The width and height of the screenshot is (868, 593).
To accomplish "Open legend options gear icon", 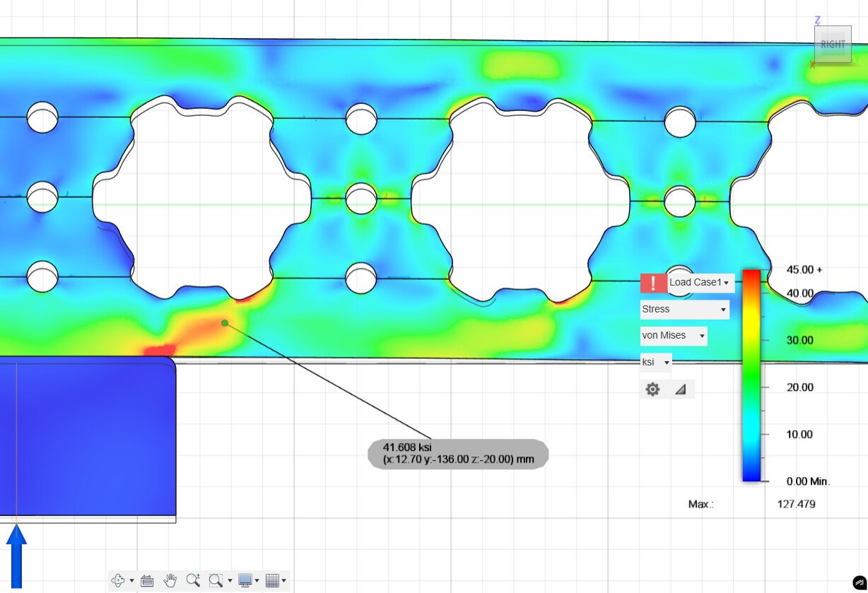I will click(x=653, y=389).
